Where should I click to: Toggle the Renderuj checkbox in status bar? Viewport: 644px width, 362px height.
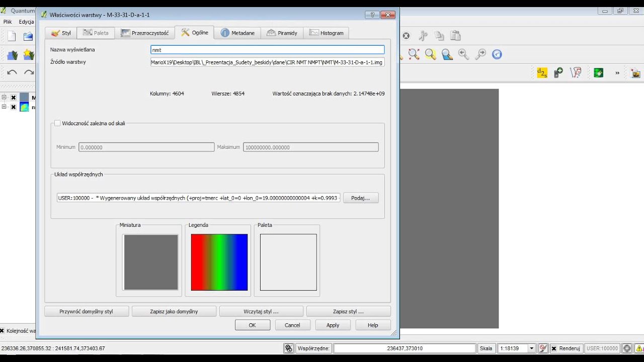554,348
